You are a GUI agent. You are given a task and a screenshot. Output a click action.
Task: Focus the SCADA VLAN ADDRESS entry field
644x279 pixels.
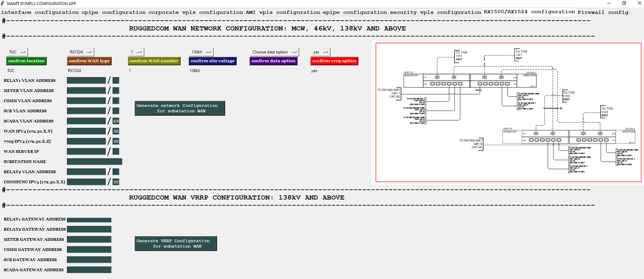[x=87, y=121]
